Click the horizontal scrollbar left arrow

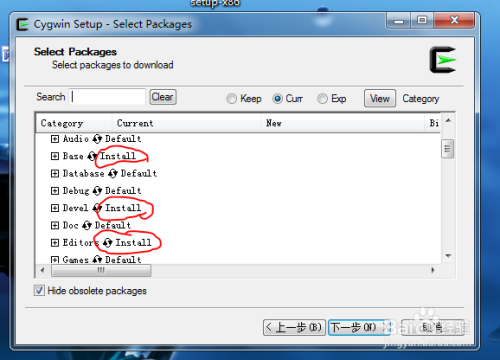coord(42,270)
